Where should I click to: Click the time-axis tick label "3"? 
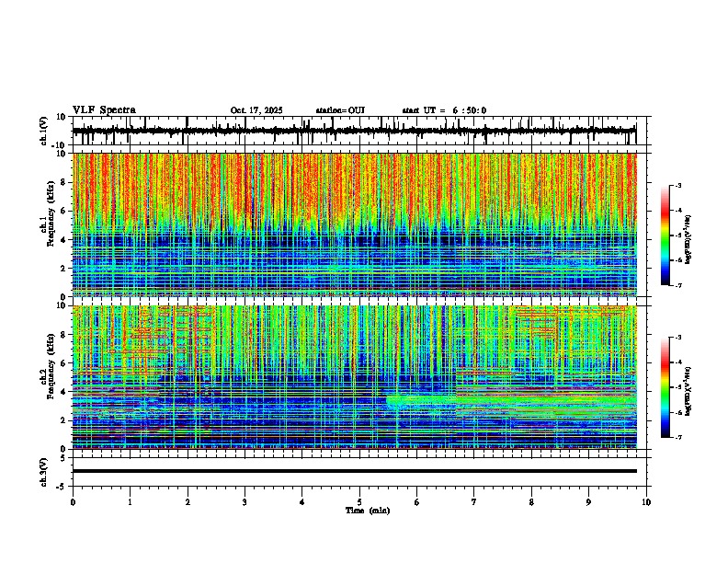245,502
